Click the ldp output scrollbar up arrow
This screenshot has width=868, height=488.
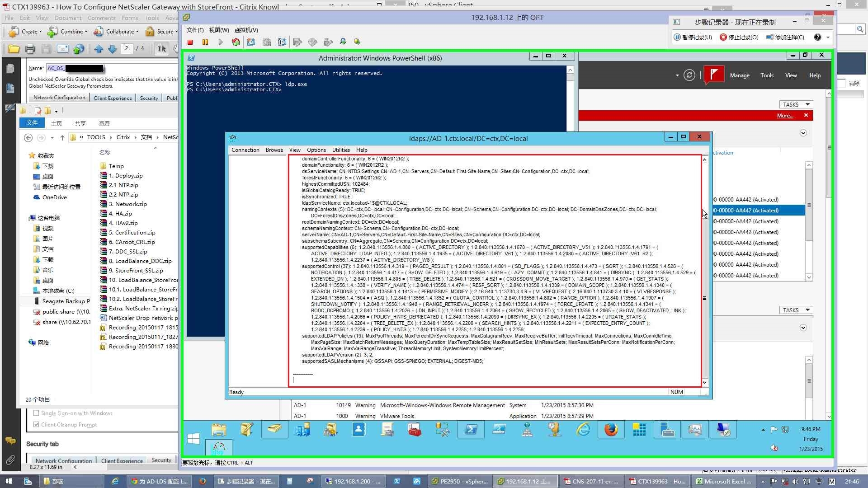704,160
